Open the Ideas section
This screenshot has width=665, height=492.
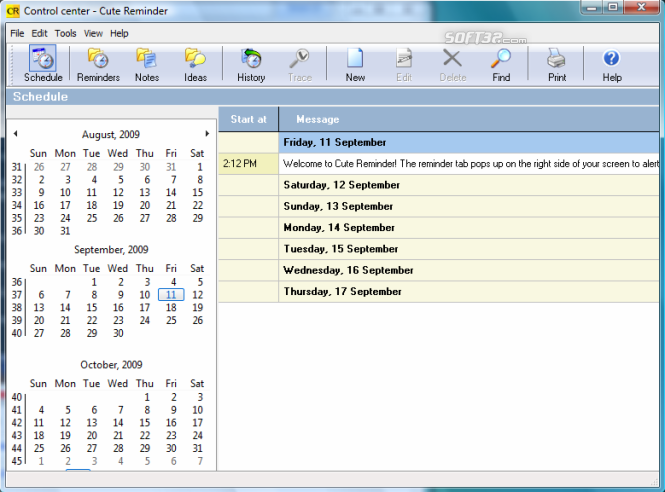tap(195, 64)
